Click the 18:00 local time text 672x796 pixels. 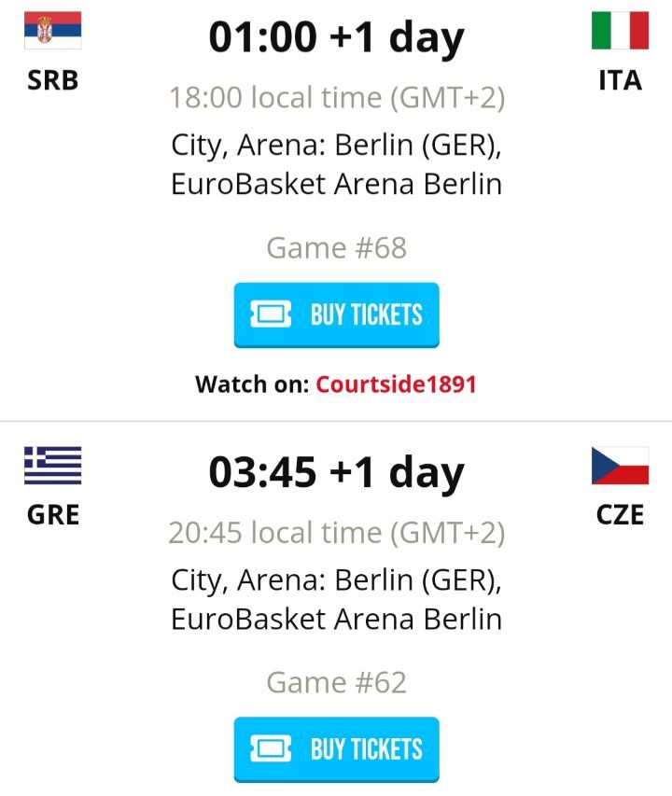[x=336, y=97]
